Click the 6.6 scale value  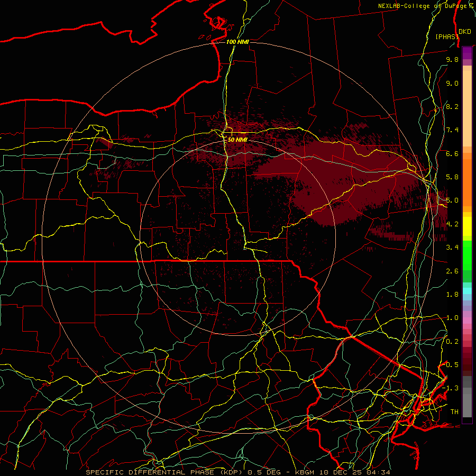(452, 153)
